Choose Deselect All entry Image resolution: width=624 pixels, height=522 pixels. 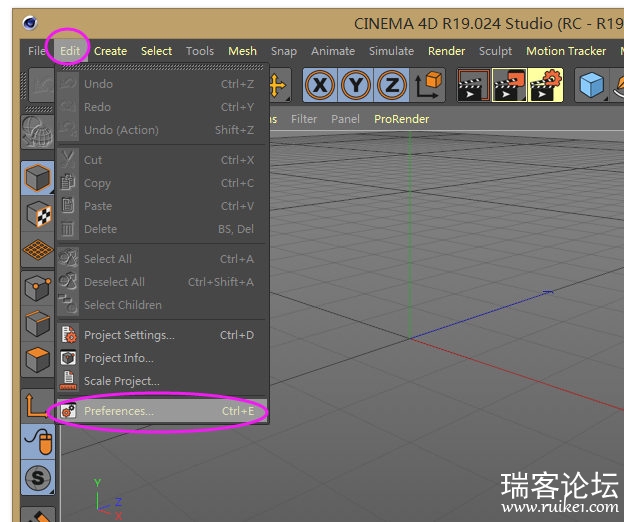(162, 282)
